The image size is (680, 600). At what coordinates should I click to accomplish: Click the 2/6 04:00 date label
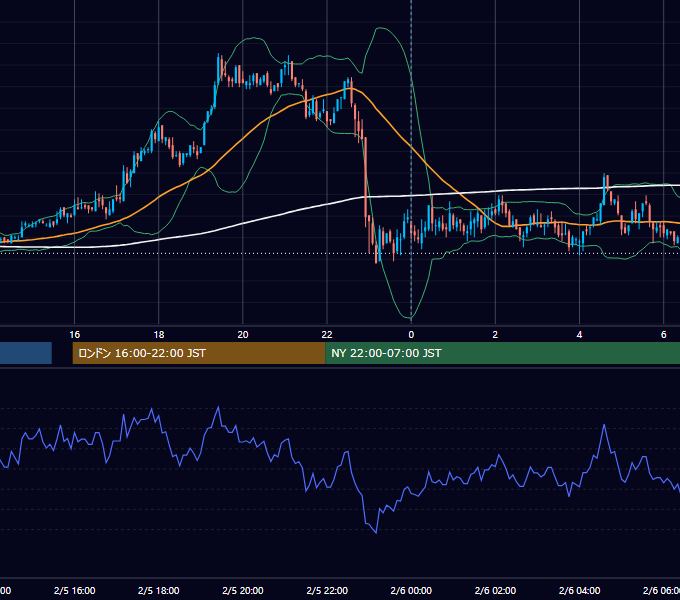[579, 590]
